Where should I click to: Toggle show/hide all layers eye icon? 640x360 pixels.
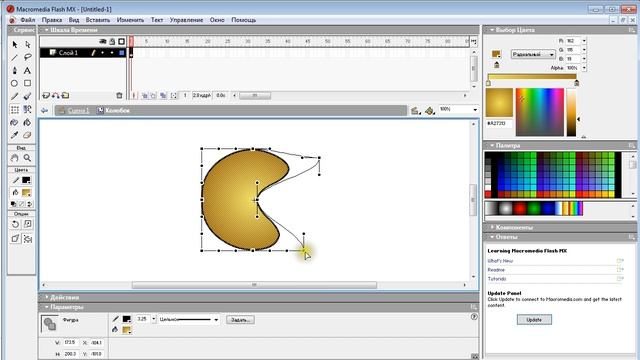pyautogui.click(x=102, y=42)
